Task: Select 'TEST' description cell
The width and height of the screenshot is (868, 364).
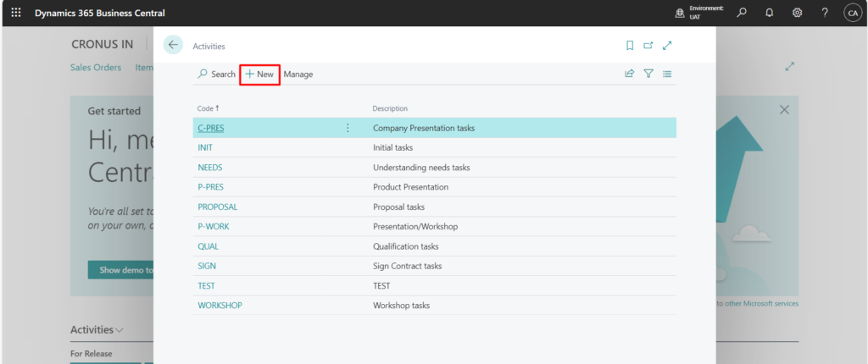Action: pyautogui.click(x=382, y=286)
